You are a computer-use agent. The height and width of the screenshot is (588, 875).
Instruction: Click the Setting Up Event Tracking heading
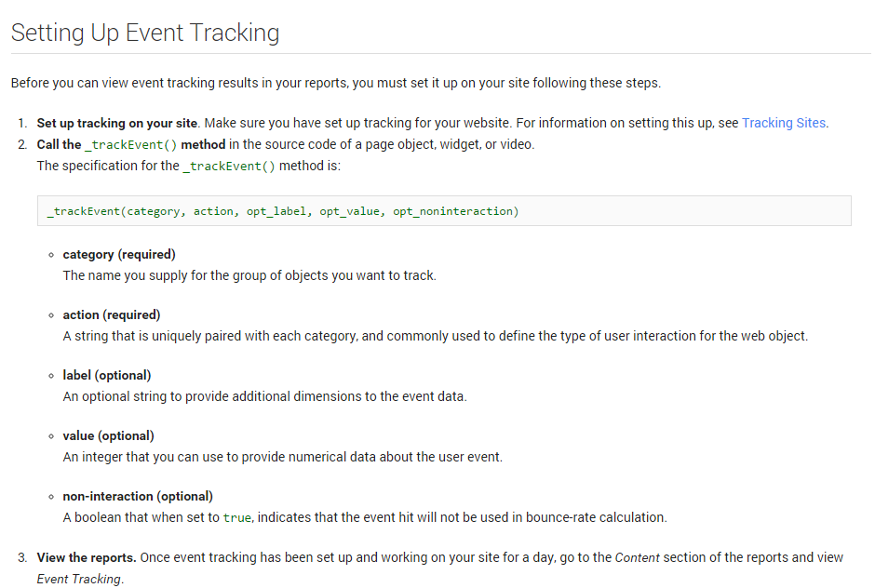[x=145, y=33]
